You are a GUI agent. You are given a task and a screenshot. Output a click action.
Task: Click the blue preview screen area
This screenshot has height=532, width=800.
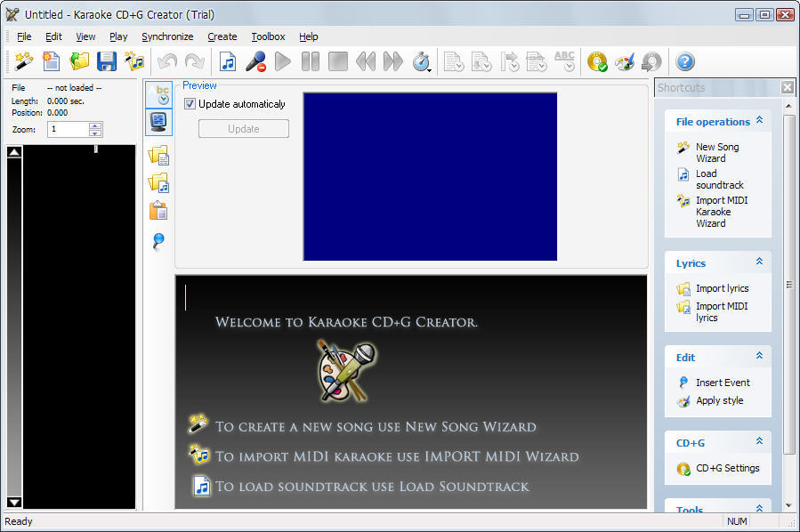coord(430,176)
